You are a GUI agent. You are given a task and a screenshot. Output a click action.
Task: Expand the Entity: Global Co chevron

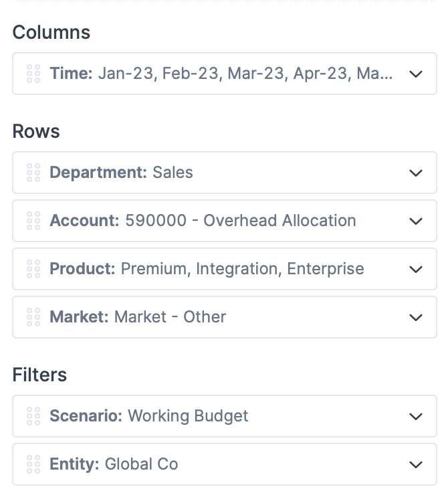[416, 464]
